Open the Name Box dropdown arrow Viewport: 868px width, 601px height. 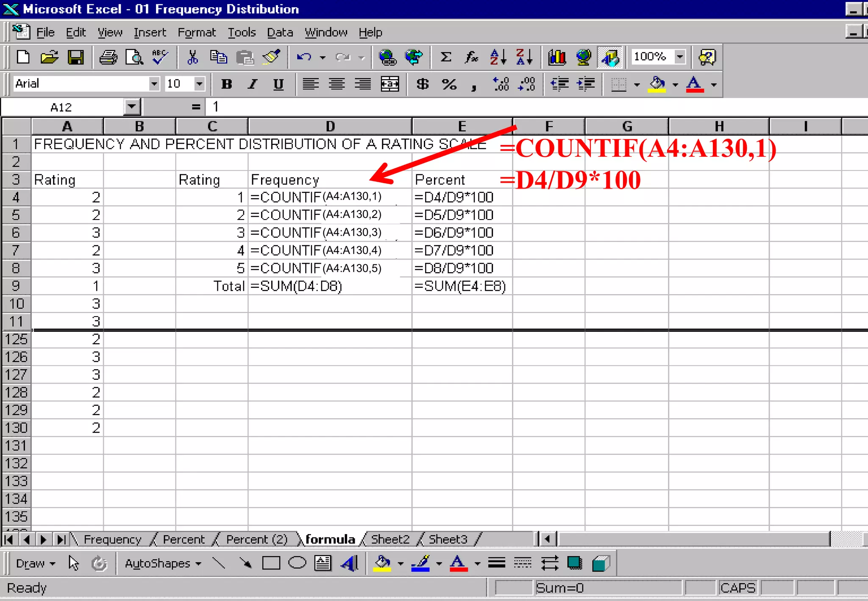coord(132,107)
